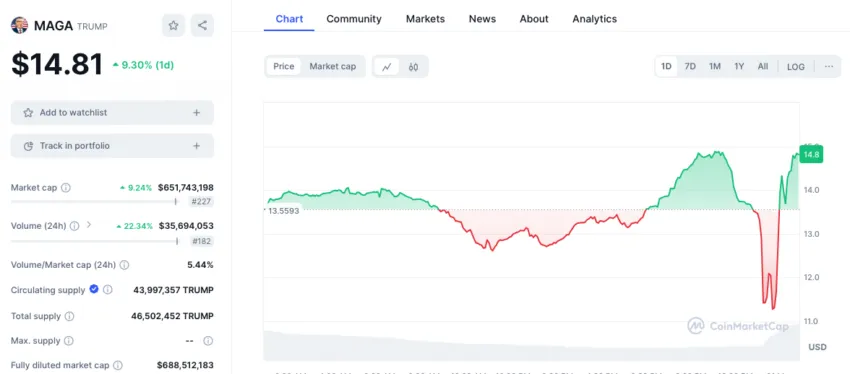Open the chart more options menu

point(828,67)
